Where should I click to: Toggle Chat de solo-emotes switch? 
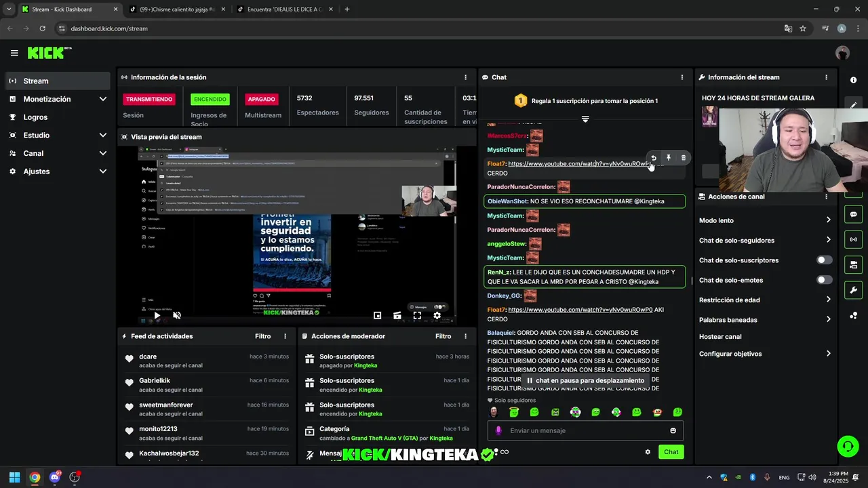pos(824,280)
